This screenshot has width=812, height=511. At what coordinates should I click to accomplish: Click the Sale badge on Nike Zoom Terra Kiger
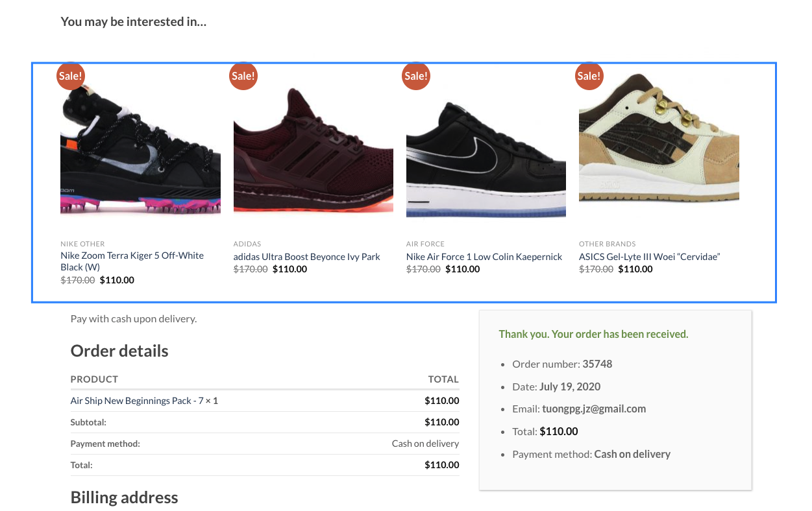71,76
